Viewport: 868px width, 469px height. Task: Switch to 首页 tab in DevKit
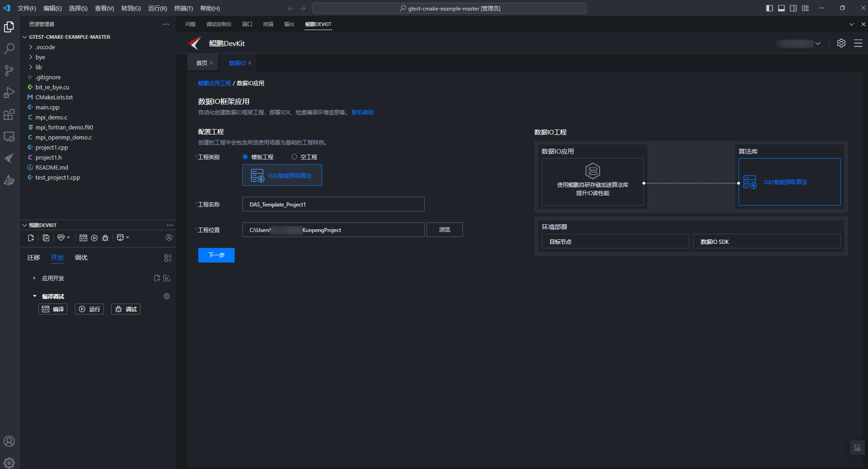click(x=201, y=63)
